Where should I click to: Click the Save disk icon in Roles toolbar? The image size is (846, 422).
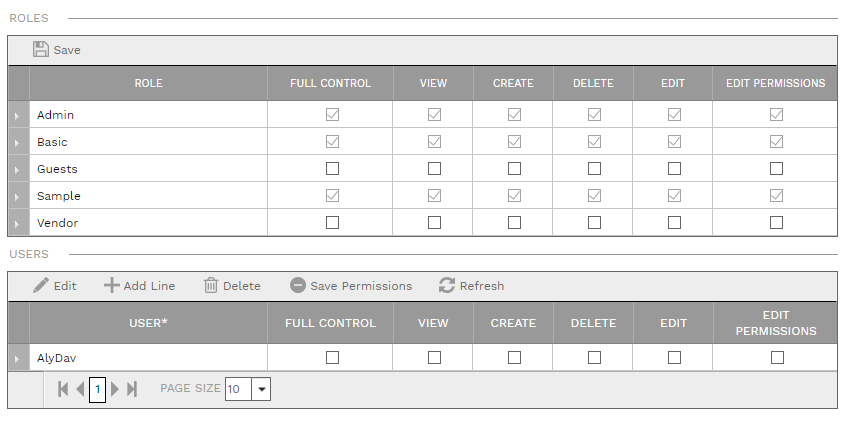[x=41, y=50]
